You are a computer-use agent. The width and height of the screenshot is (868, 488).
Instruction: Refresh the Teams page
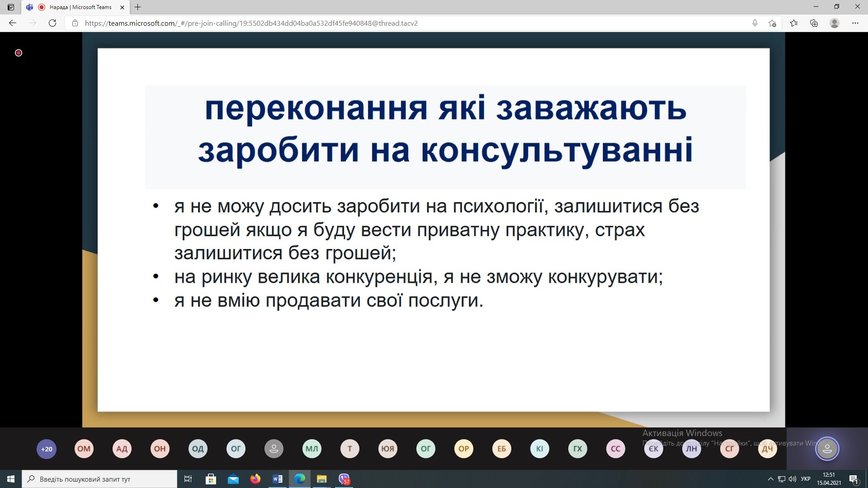coord(52,23)
